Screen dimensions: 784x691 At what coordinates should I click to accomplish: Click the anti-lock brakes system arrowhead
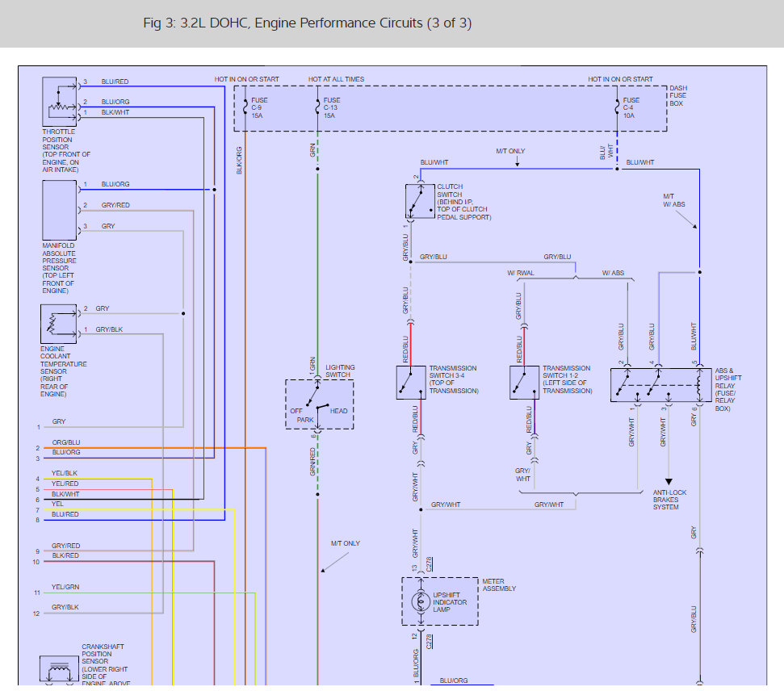point(669,482)
